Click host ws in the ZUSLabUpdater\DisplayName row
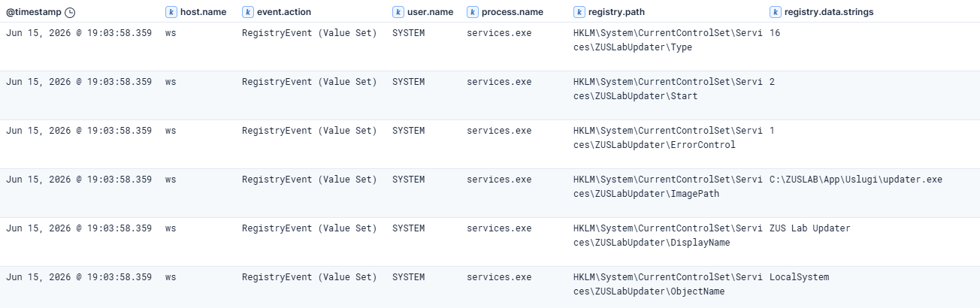Screen dimensions: 980x308 pos(171,228)
